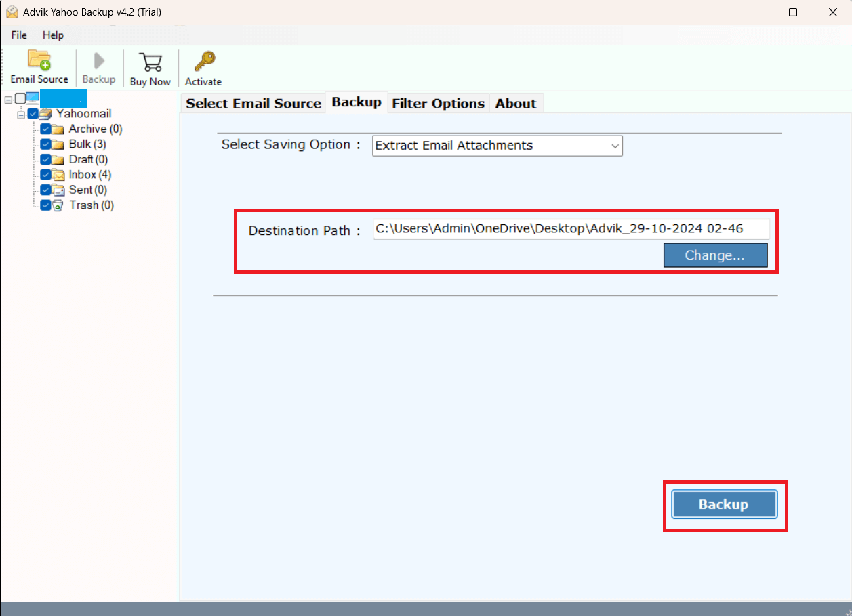
Task: Click the Change... button
Action: pos(715,255)
